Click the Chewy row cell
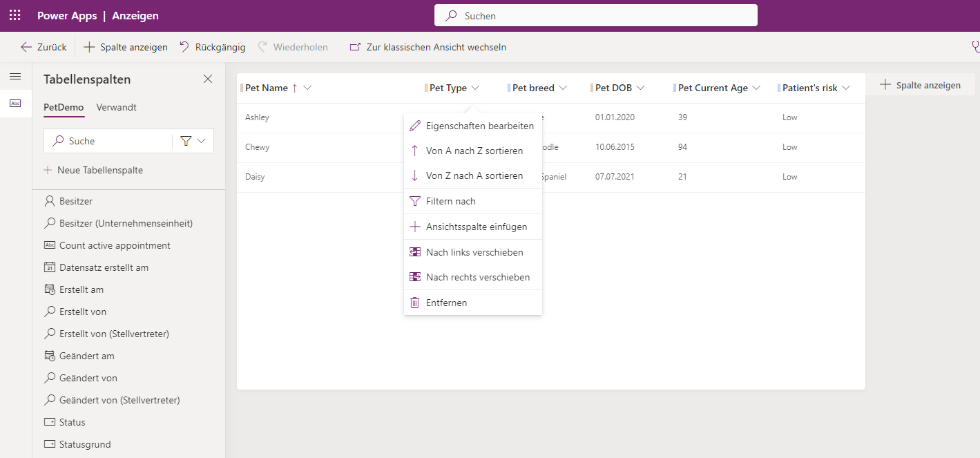Image resolution: width=980 pixels, height=458 pixels. tap(257, 147)
